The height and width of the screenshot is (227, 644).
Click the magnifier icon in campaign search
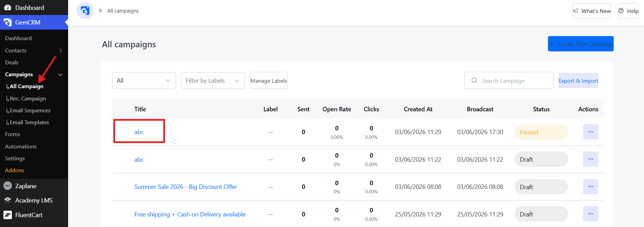coord(474,81)
